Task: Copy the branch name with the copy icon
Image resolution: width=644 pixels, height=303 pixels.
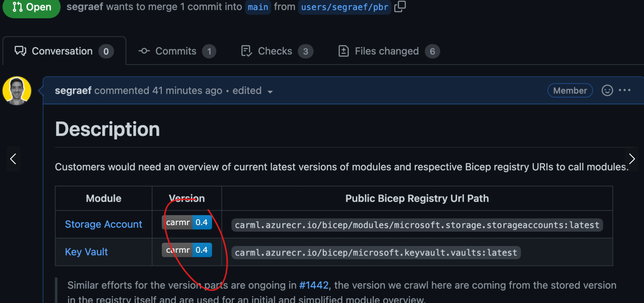Action: 400,6
